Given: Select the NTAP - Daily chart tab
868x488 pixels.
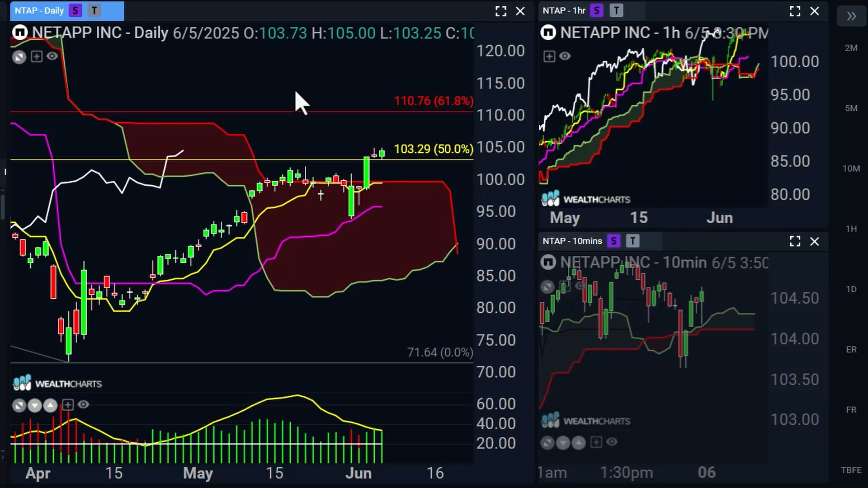Looking at the screenshot, I should click(x=67, y=11).
